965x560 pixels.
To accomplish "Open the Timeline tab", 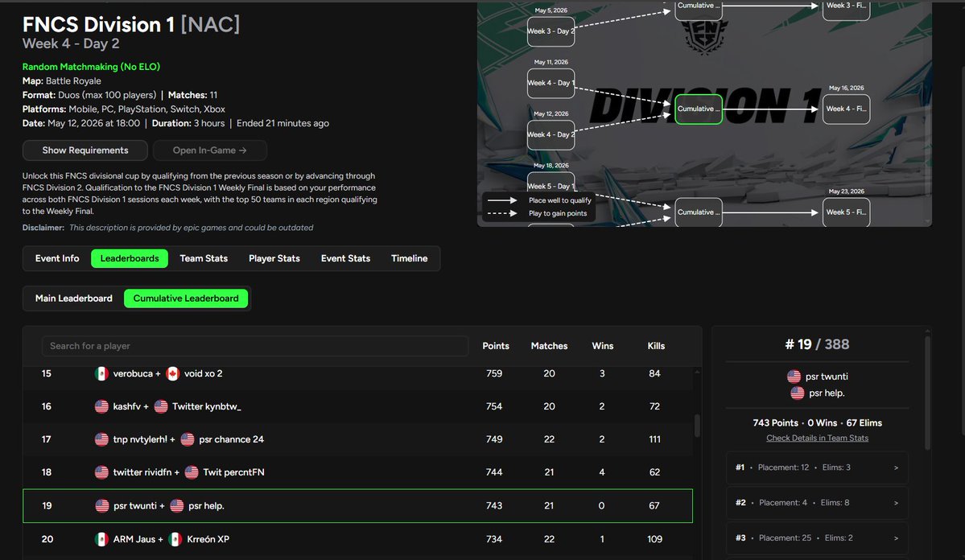I will click(x=410, y=258).
